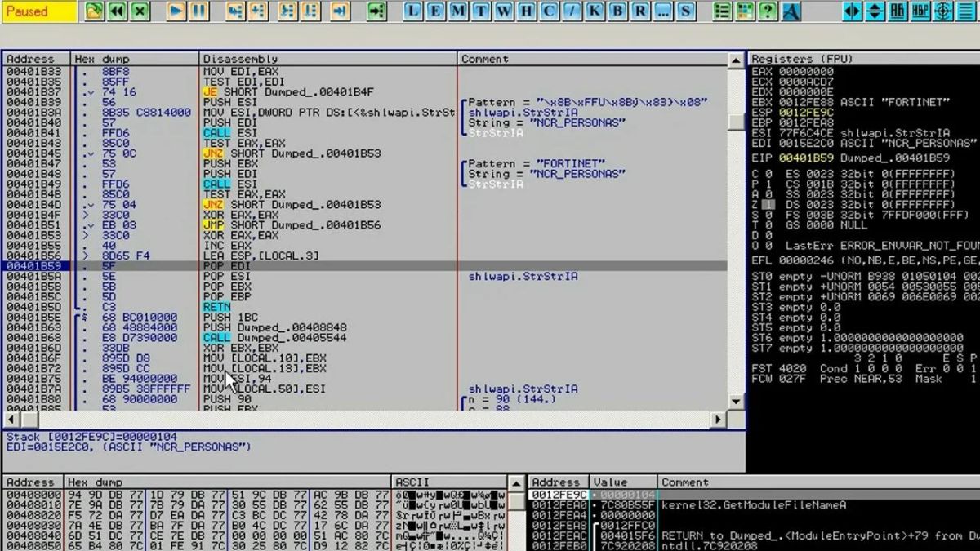Show Log window with L button
Image resolution: width=980 pixels, height=551 pixels.
pos(414,11)
